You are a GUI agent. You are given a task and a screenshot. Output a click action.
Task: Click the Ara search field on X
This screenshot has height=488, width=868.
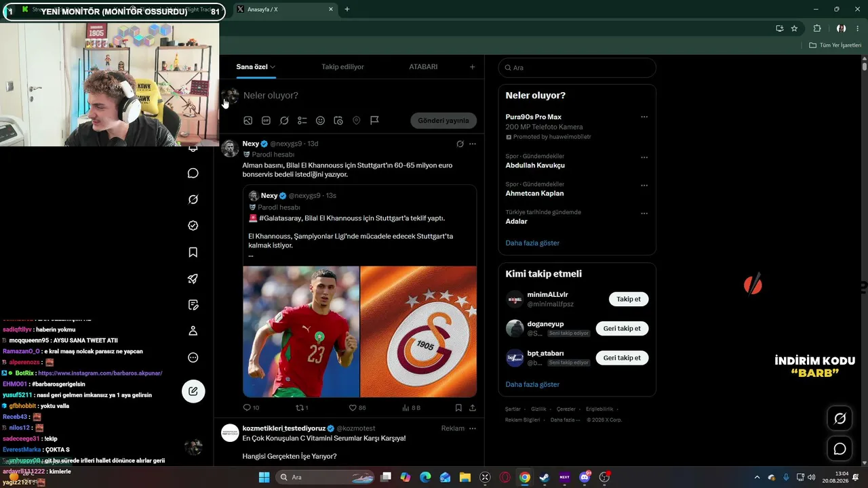[x=577, y=68]
